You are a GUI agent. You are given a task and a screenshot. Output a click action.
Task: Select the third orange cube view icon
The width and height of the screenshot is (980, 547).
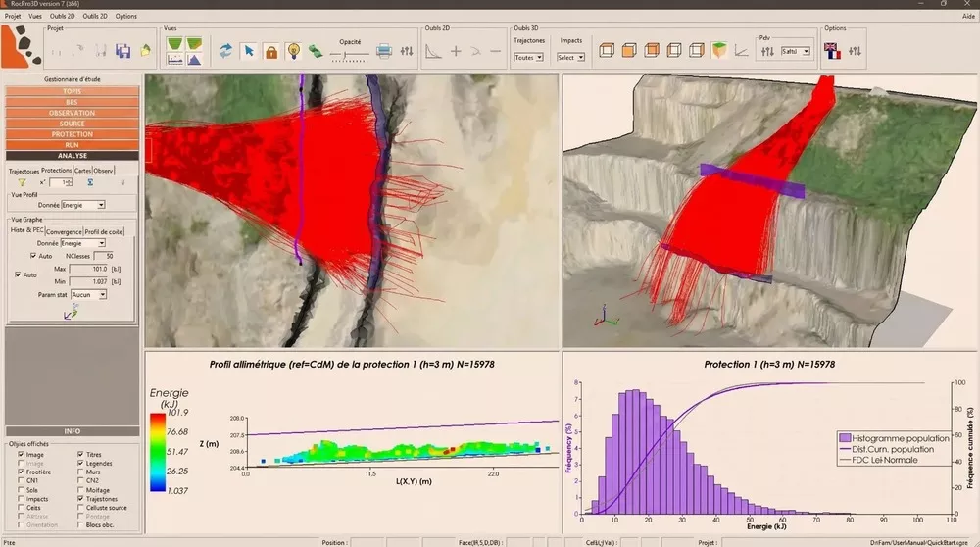point(652,51)
